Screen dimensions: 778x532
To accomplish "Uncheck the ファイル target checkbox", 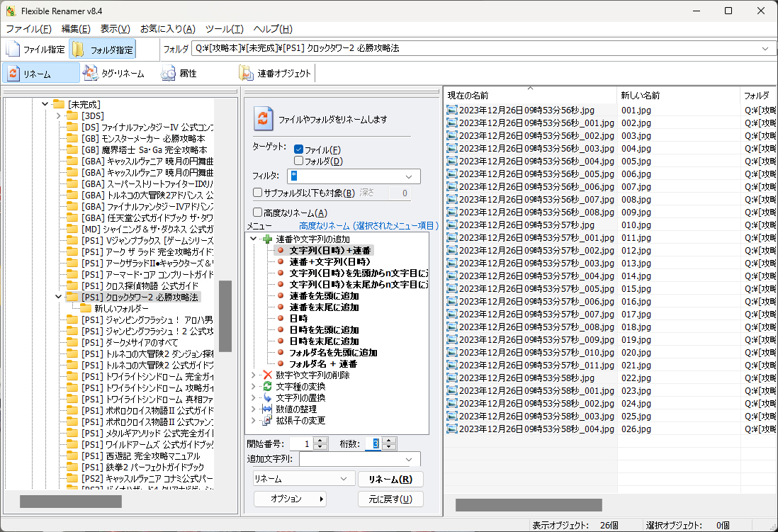I will tap(298, 149).
